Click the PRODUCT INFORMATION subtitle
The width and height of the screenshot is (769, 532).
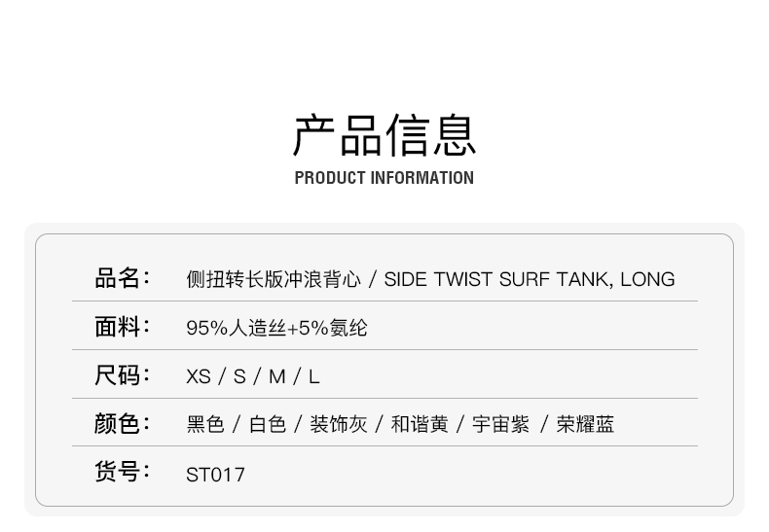384,178
